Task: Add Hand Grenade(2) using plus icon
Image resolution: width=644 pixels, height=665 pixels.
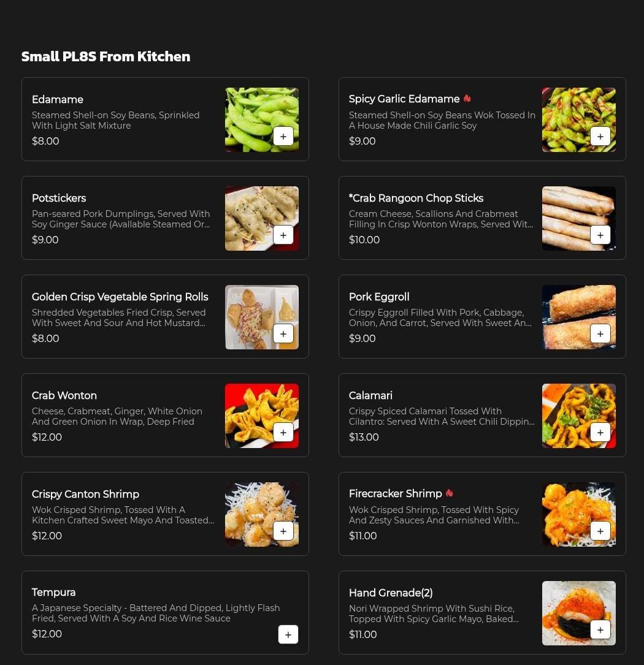Action: pyautogui.click(x=600, y=630)
